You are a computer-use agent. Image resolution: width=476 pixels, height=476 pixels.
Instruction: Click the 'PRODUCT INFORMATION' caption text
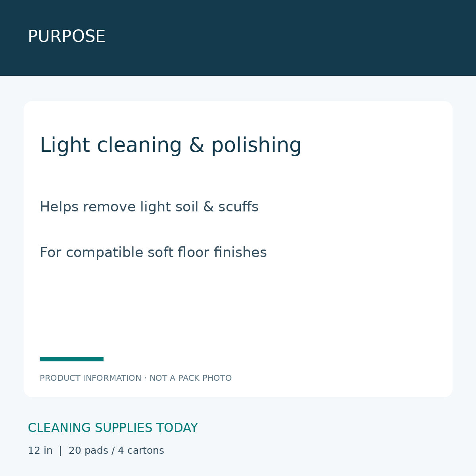click(90, 378)
